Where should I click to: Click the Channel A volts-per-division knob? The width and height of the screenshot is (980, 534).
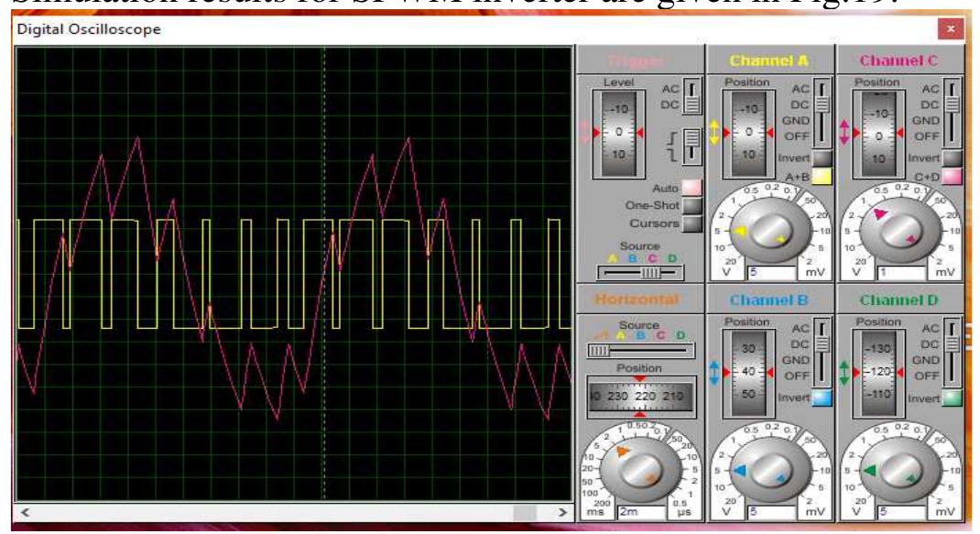(775, 231)
